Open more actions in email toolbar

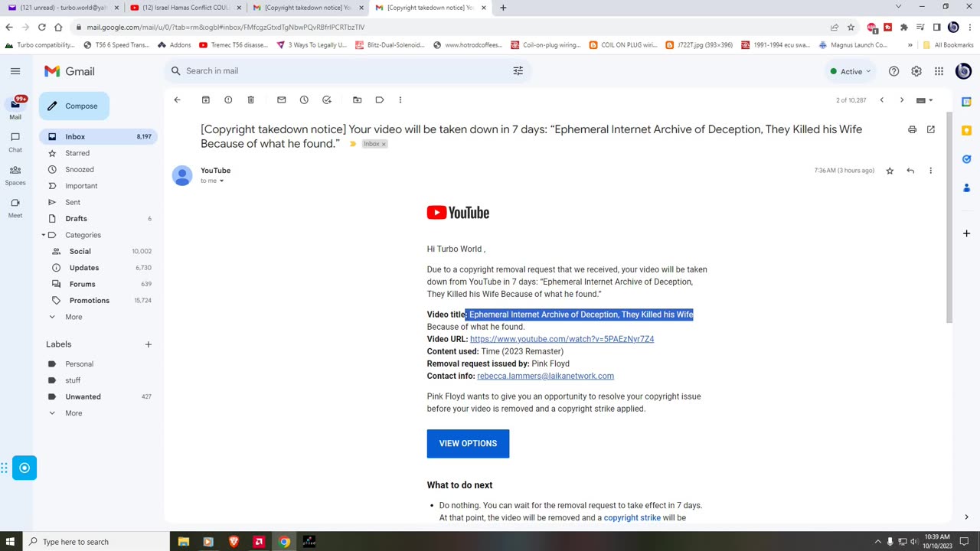click(x=400, y=100)
